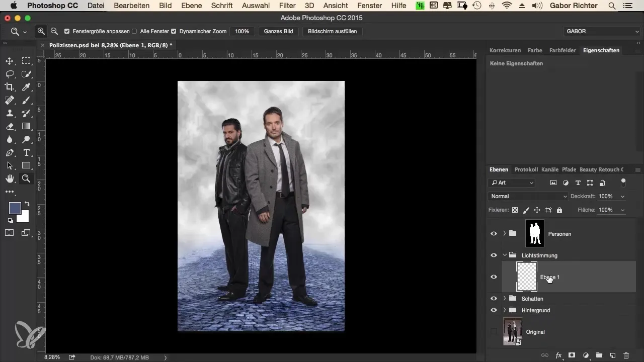Show the Original layer

click(x=494, y=332)
